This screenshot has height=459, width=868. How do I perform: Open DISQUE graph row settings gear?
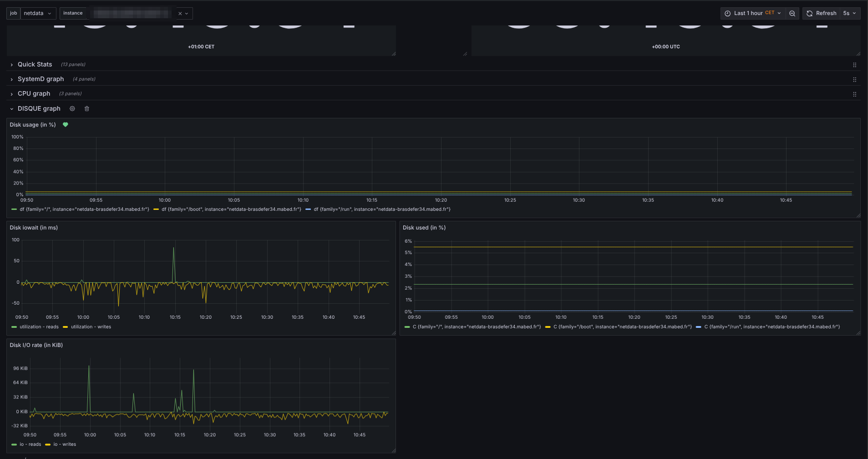click(x=72, y=109)
